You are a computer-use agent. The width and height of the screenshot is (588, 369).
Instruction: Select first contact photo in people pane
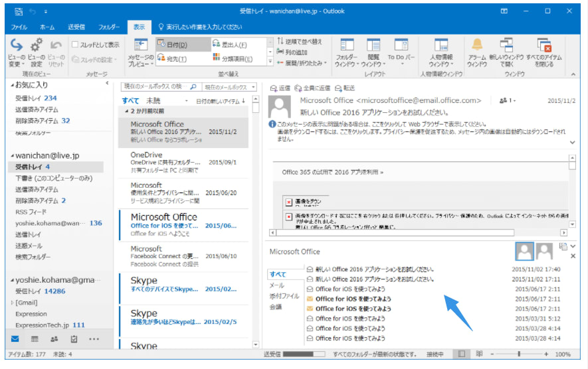tap(524, 251)
